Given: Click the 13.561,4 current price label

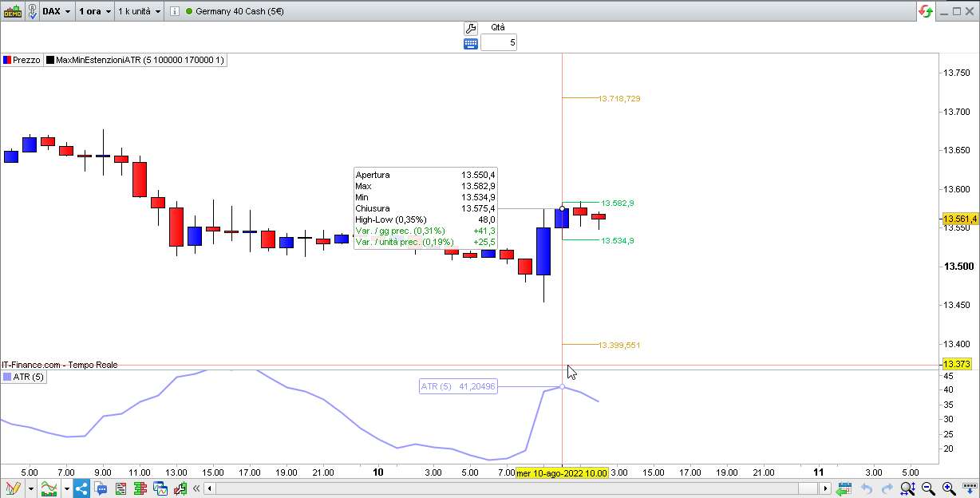Looking at the screenshot, I should (x=960, y=219).
